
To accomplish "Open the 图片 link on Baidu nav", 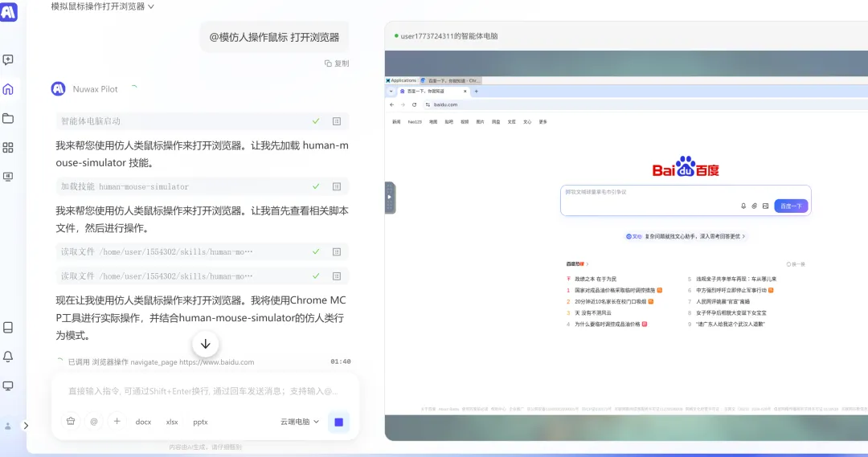I will click(x=480, y=122).
